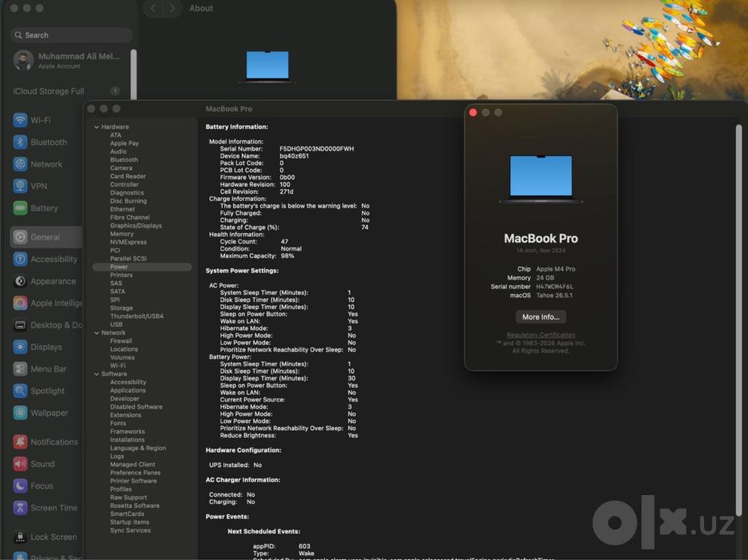Select ATA in the Hardware list

[x=116, y=135]
